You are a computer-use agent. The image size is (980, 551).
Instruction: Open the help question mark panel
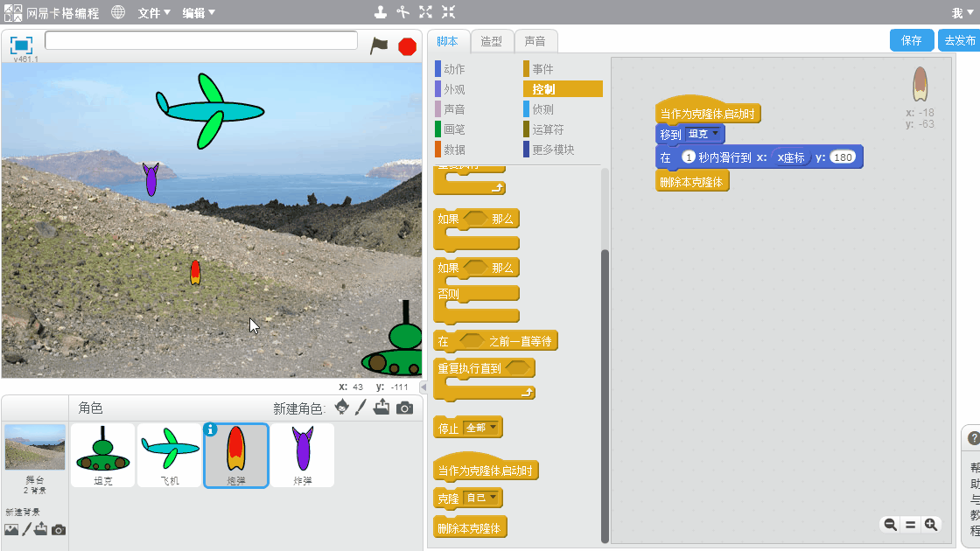point(973,438)
